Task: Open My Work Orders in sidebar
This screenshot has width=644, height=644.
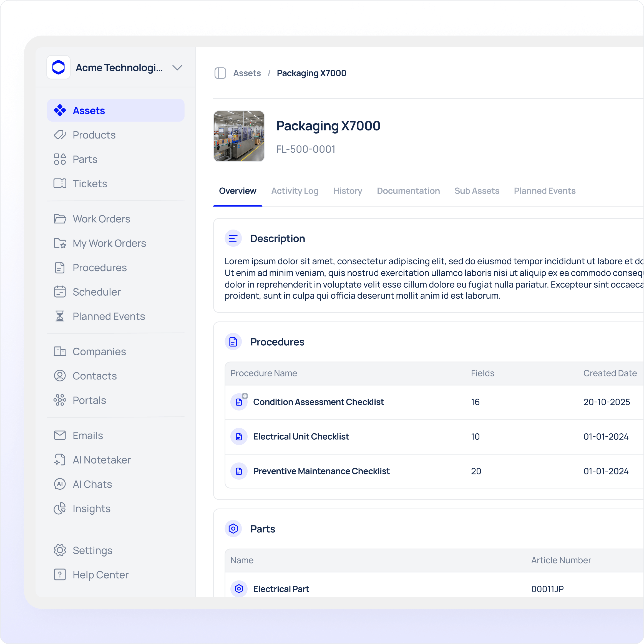Action: click(109, 243)
